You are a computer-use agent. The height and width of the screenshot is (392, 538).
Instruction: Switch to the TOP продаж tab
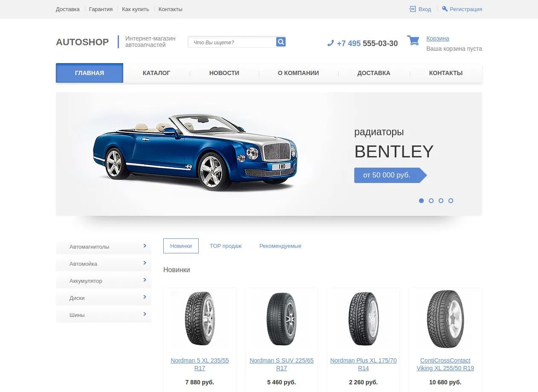(x=226, y=246)
